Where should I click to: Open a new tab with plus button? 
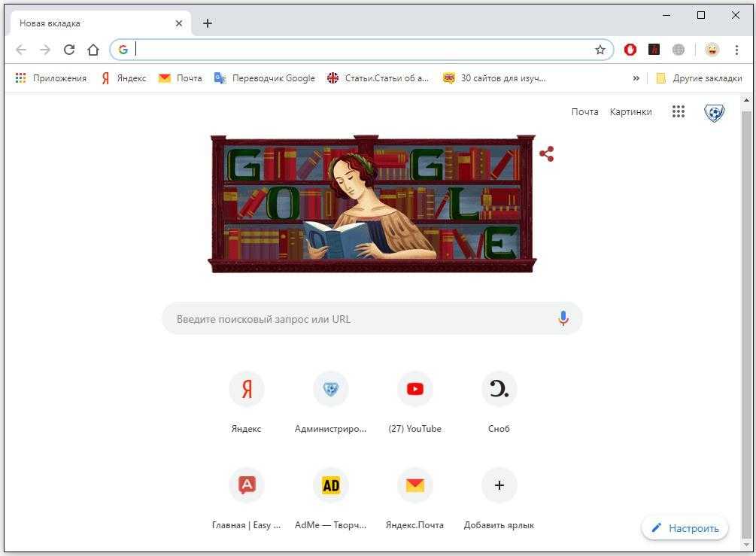(208, 23)
